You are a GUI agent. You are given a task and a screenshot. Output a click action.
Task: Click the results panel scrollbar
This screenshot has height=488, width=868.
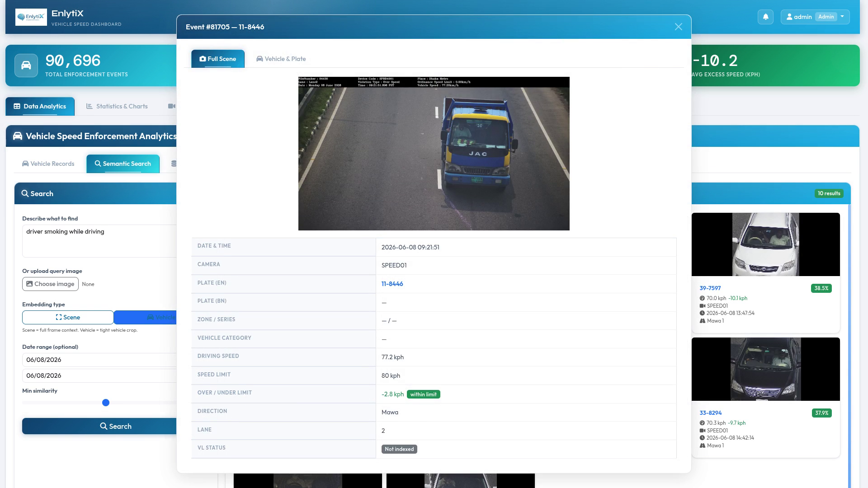849,346
